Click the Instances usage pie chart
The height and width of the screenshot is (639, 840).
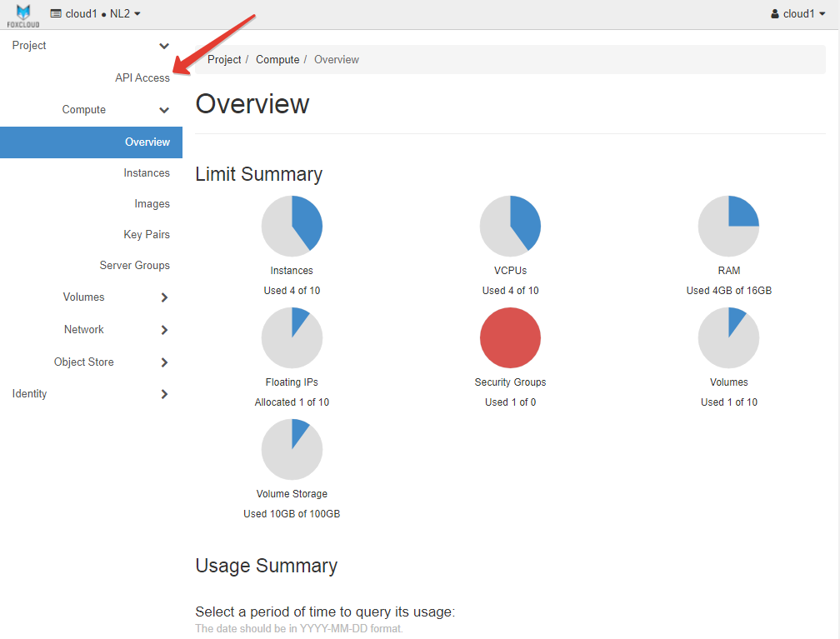tap(292, 226)
